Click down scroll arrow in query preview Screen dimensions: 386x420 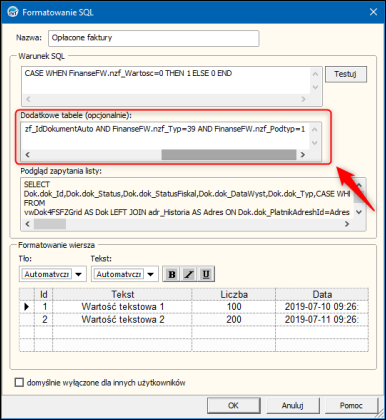coord(359,212)
